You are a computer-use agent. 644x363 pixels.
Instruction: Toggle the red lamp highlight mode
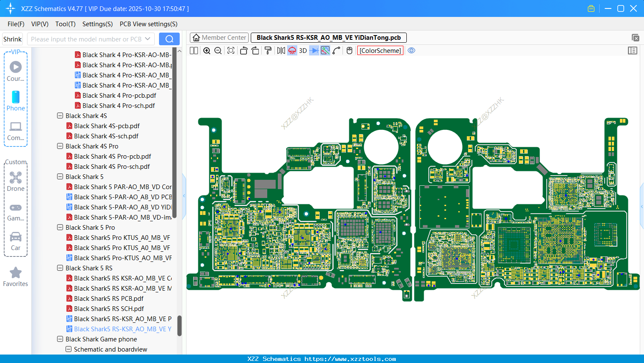coord(292,50)
